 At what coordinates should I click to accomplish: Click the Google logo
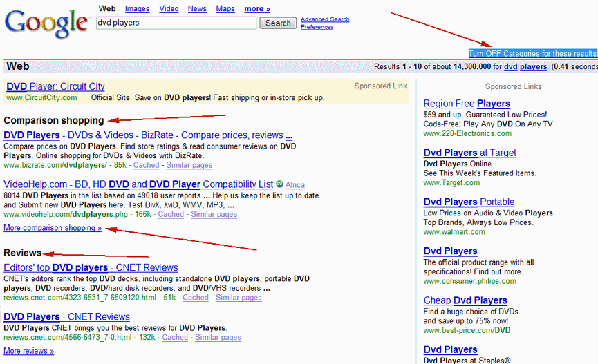tap(48, 23)
